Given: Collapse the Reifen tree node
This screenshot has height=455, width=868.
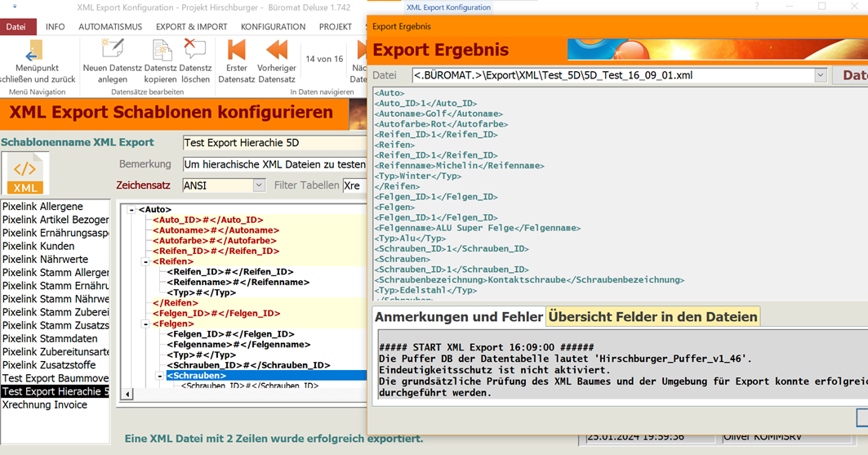Looking at the screenshot, I should point(146,261).
